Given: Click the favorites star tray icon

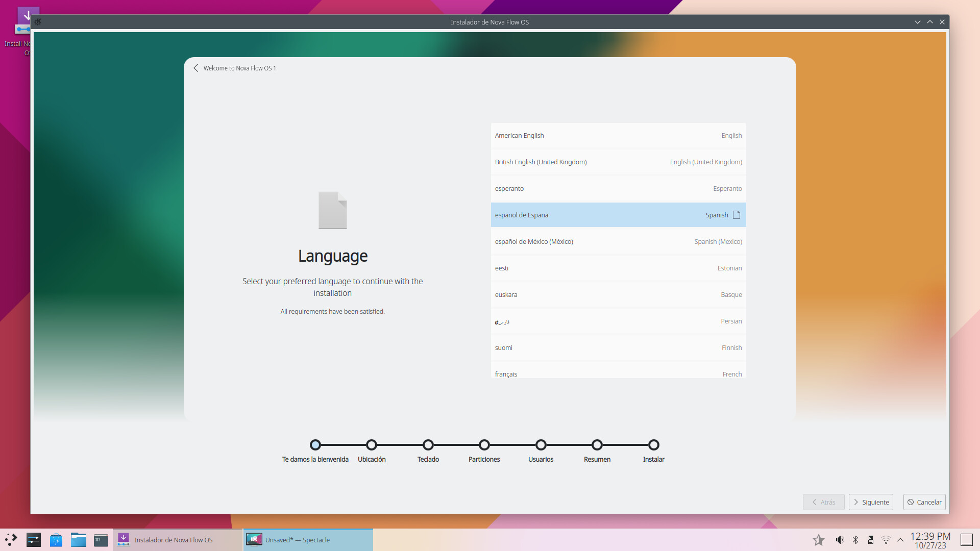Looking at the screenshot, I should coord(819,540).
